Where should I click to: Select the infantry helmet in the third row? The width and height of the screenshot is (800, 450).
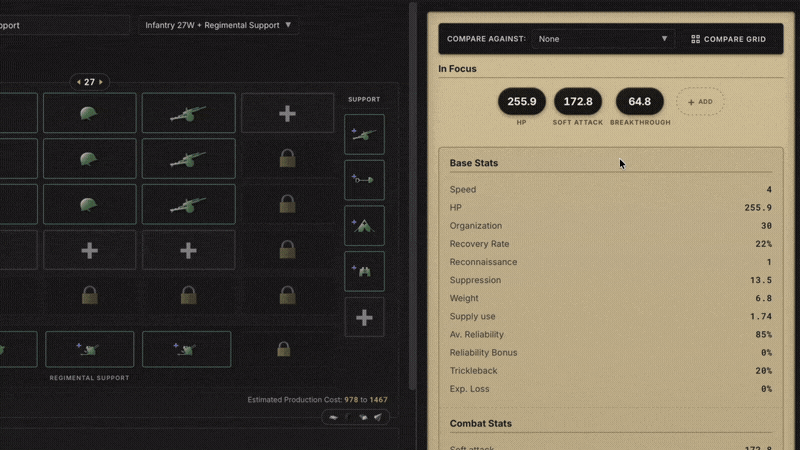pos(89,205)
